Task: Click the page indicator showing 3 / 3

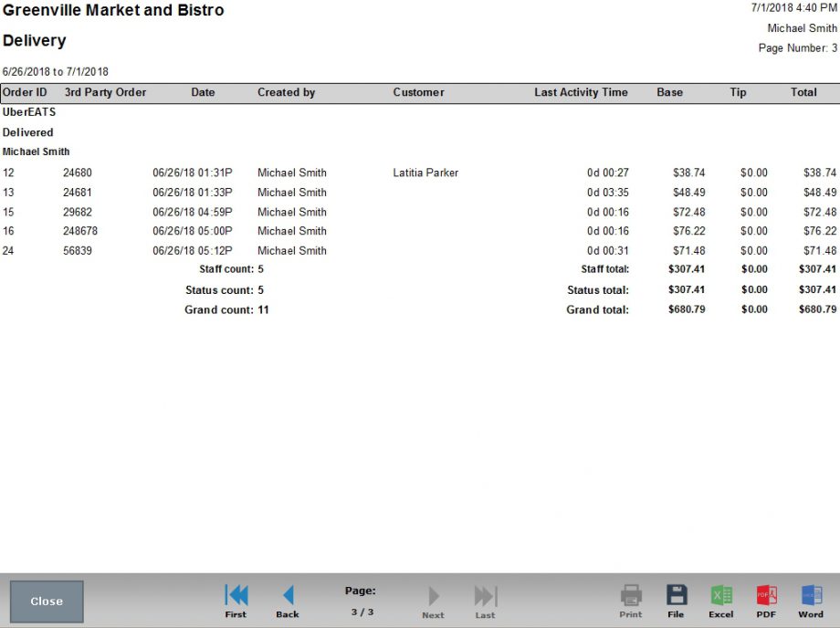Action: [362, 612]
